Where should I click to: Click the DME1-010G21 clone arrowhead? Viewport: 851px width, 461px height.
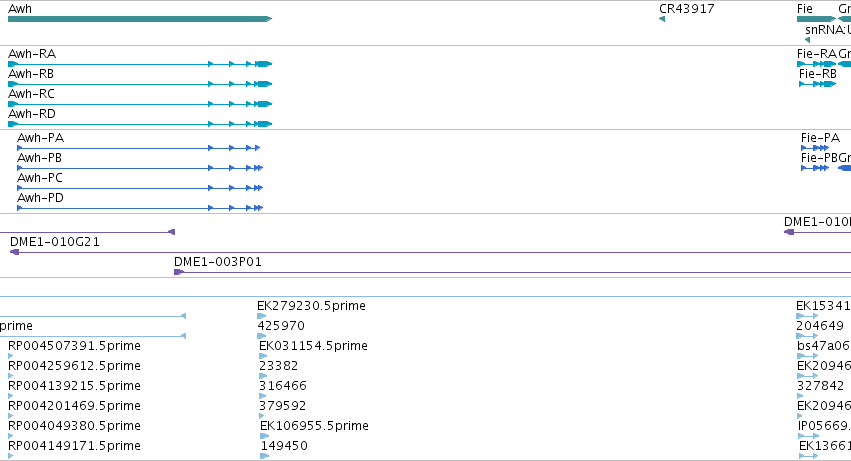15,252
